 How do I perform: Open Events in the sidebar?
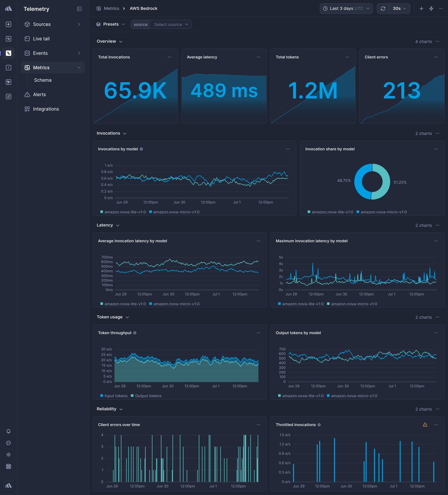(x=53, y=53)
